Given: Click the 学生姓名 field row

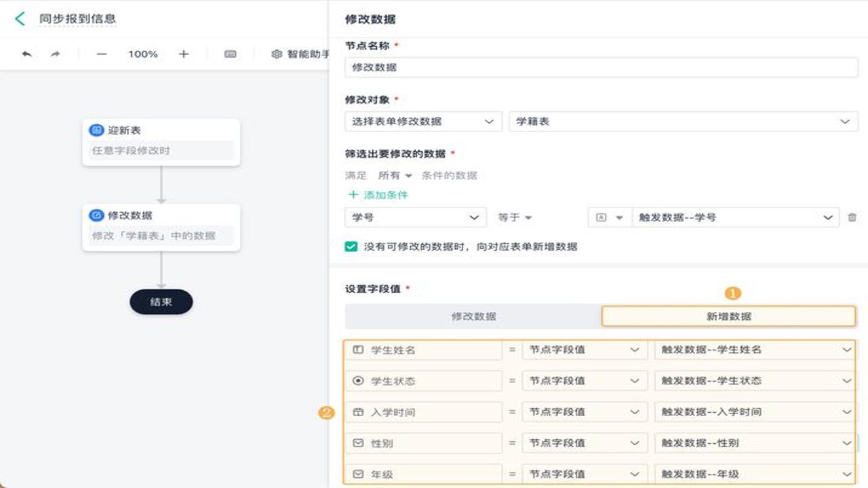Looking at the screenshot, I should tap(424, 350).
